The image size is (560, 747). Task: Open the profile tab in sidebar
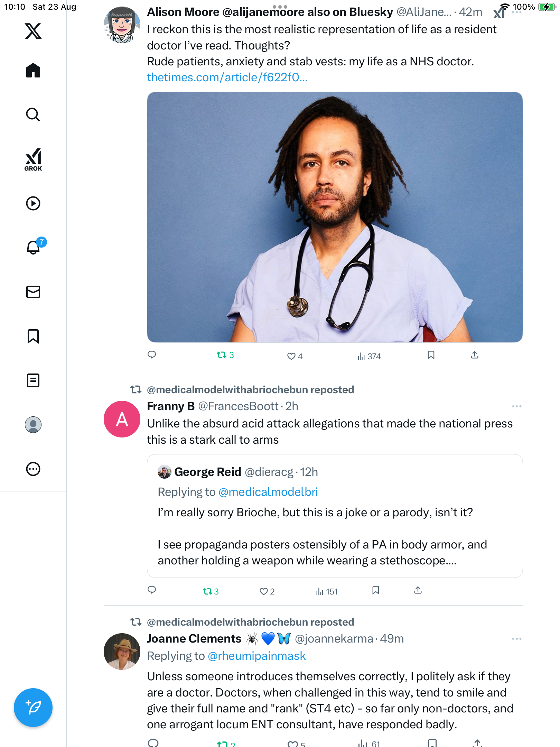pos(33,425)
